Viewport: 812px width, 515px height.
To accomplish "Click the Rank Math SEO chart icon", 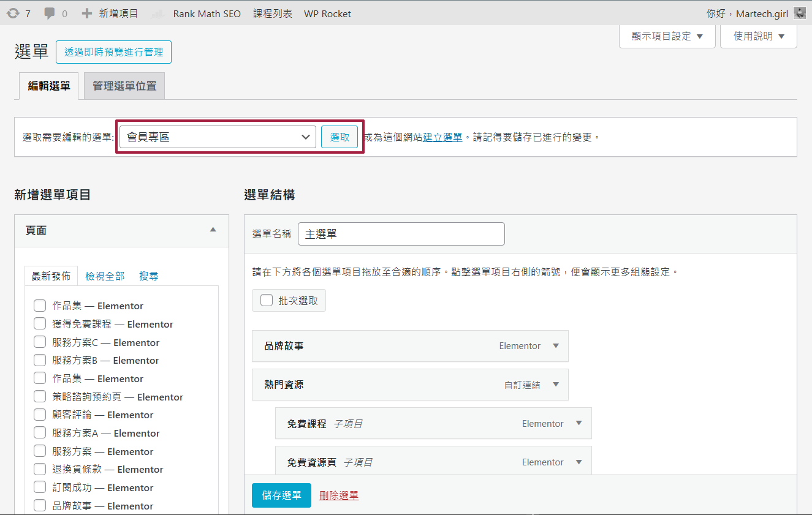I will (x=157, y=13).
